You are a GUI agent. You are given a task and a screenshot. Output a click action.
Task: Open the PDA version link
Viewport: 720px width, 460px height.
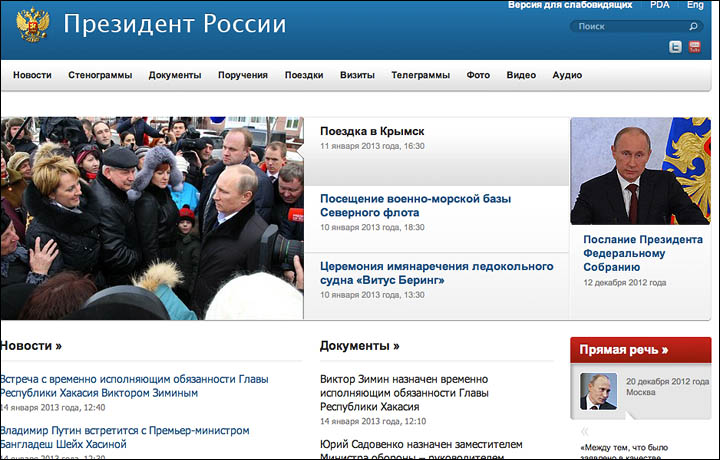click(659, 5)
